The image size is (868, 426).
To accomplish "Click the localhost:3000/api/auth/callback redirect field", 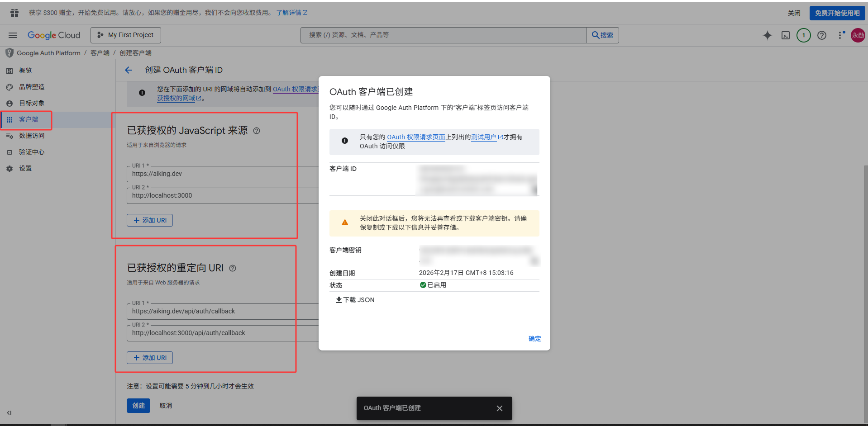I will pos(223,333).
